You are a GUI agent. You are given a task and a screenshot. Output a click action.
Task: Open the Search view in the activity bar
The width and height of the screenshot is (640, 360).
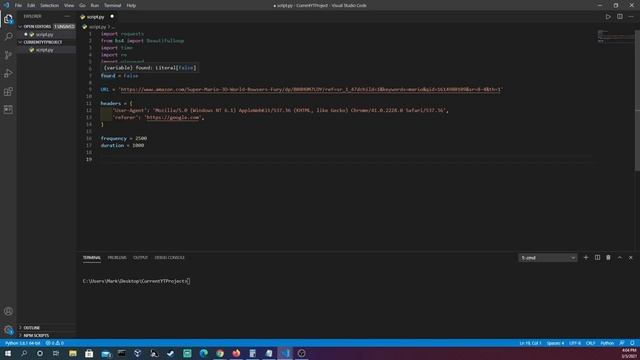click(x=8, y=37)
